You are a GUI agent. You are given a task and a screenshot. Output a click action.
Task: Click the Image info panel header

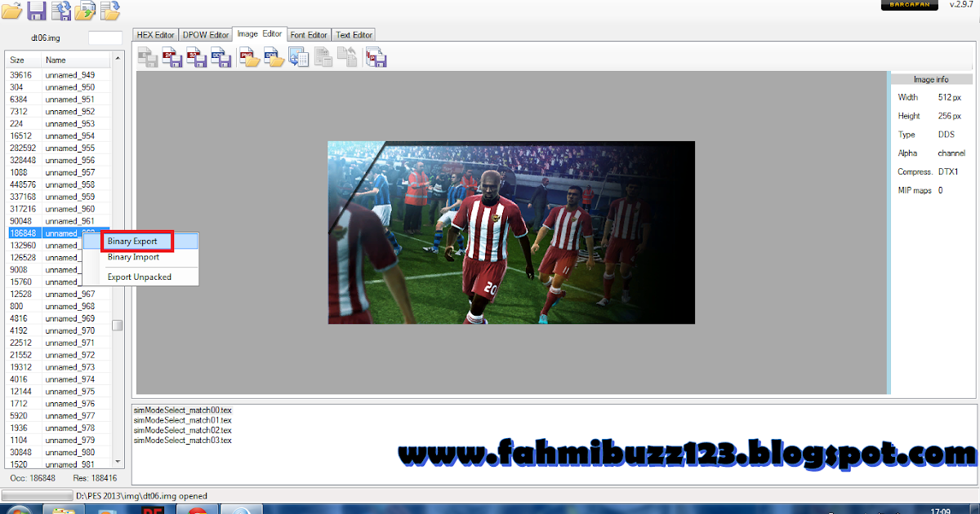(931, 79)
